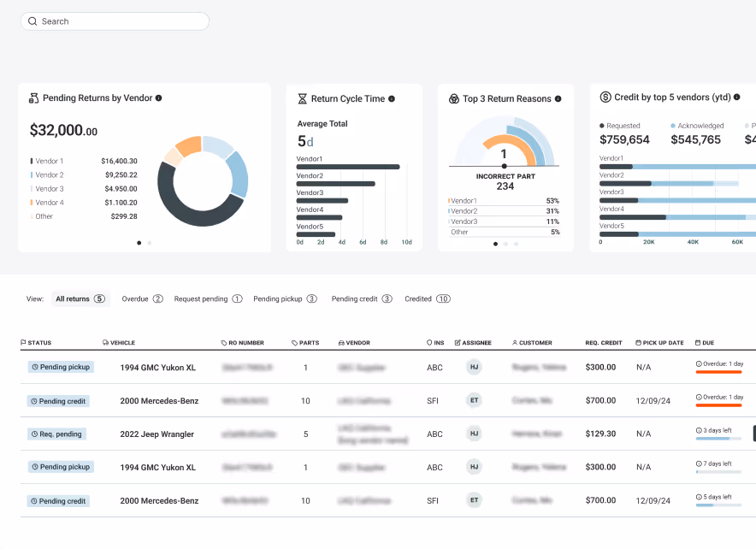Screen dimensions: 756x549
Task: Toggle the Credited filter chip
Action: pyautogui.click(x=427, y=298)
